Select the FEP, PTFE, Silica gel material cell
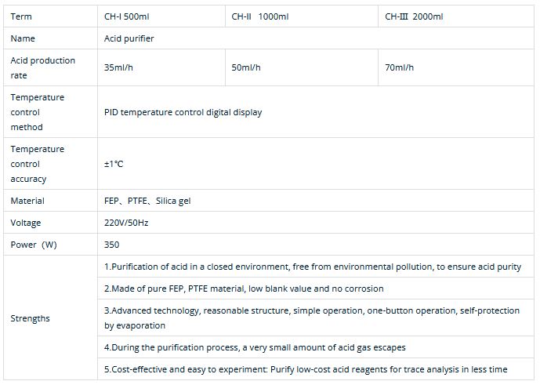Image resolution: width=540 pixels, height=392 pixels. coord(147,201)
